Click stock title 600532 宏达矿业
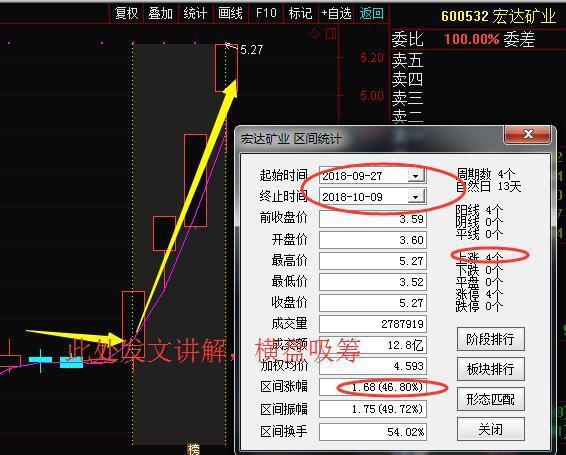The width and height of the screenshot is (566, 455). pyautogui.click(x=498, y=16)
